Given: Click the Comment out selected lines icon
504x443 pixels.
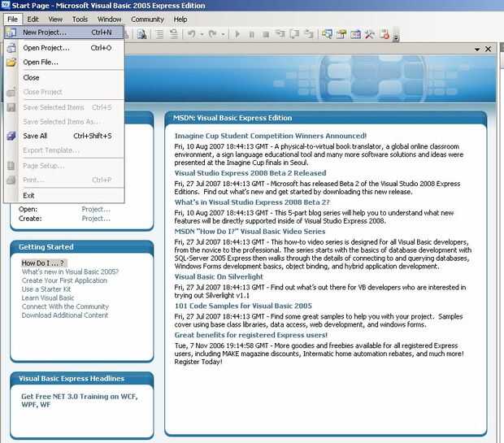Looking at the screenshot, I should (x=159, y=34).
